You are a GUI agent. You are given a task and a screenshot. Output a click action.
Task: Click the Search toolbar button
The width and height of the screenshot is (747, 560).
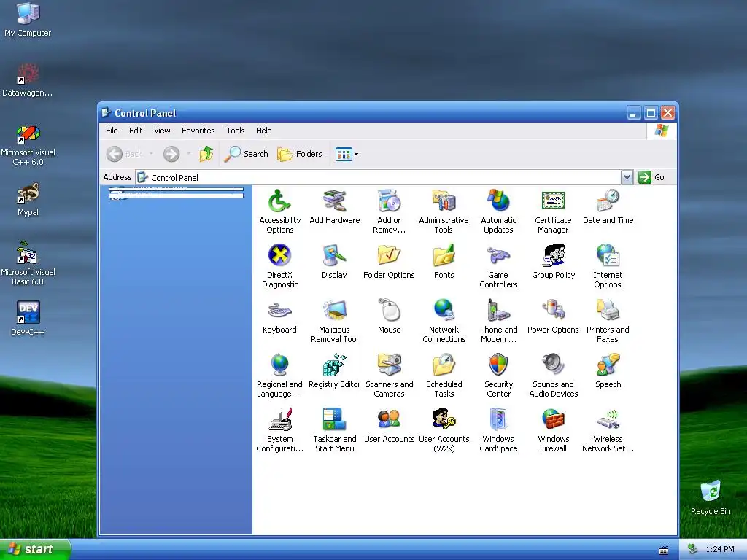coord(246,154)
